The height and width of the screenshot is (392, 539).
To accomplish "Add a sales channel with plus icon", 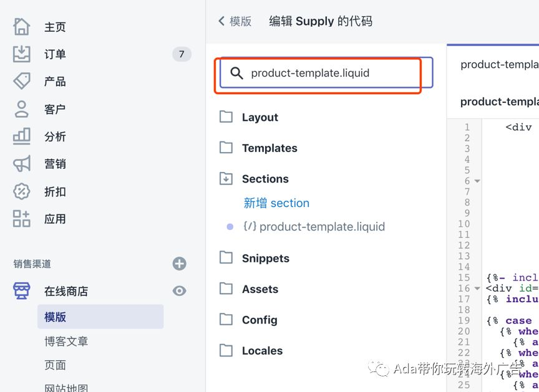I will tap(180, 264).
